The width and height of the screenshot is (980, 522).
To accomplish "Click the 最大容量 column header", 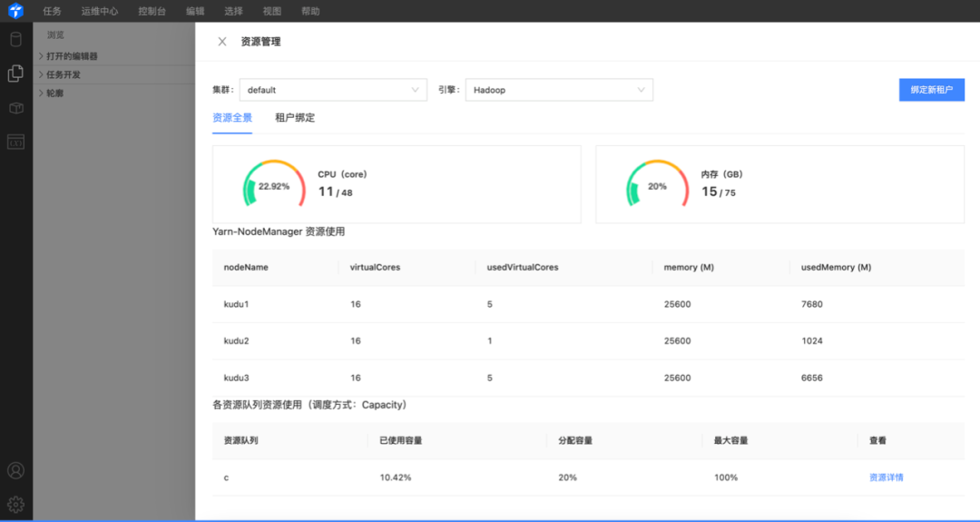I will (731, 440).
